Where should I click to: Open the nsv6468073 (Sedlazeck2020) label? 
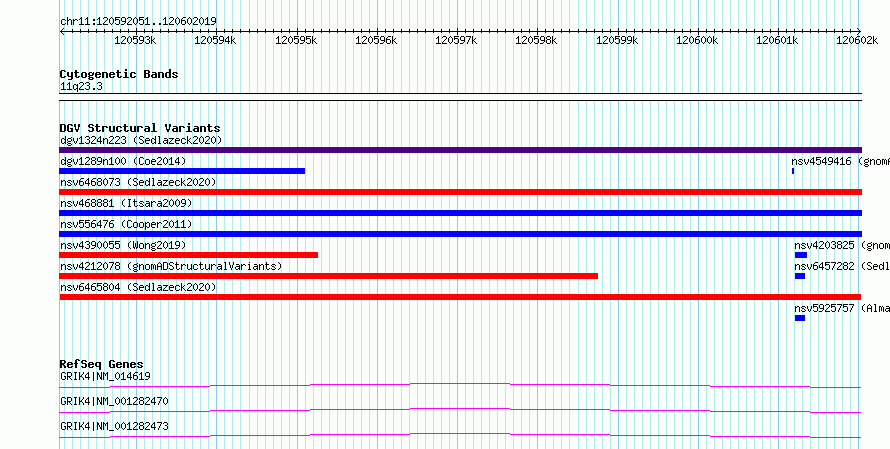click(x=138, y=182)
